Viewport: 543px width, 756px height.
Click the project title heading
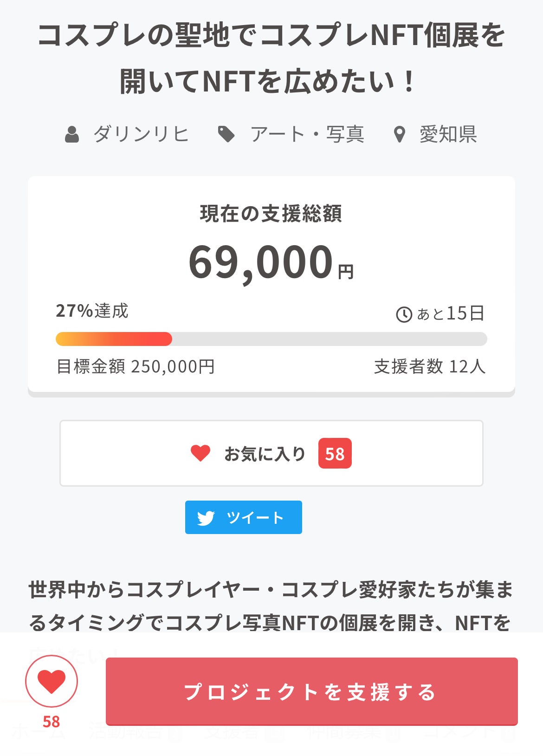271,59
